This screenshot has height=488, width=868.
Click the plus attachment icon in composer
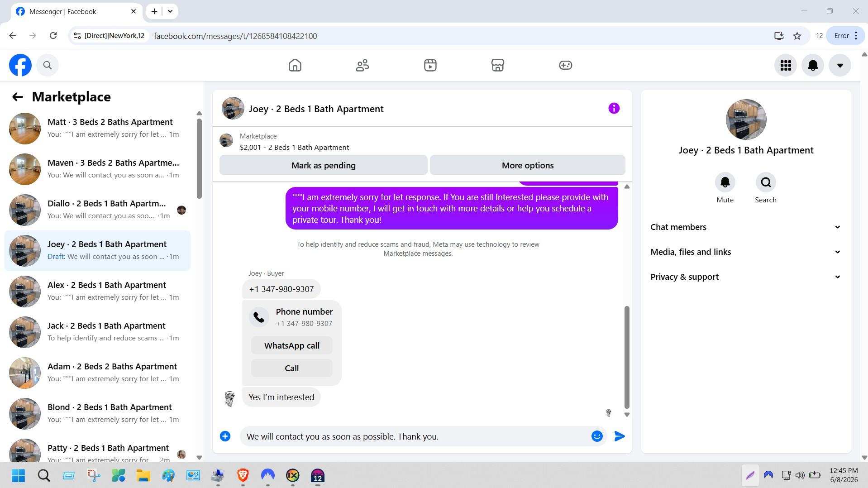point(225,436)
